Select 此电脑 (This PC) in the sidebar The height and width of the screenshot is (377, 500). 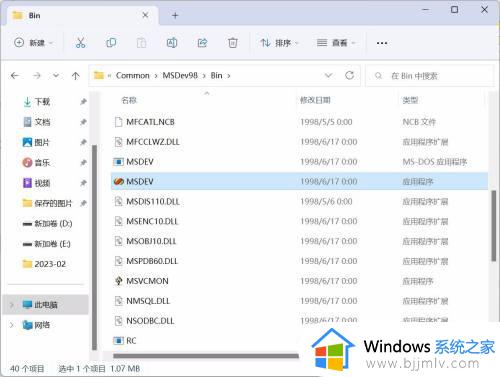46,305
